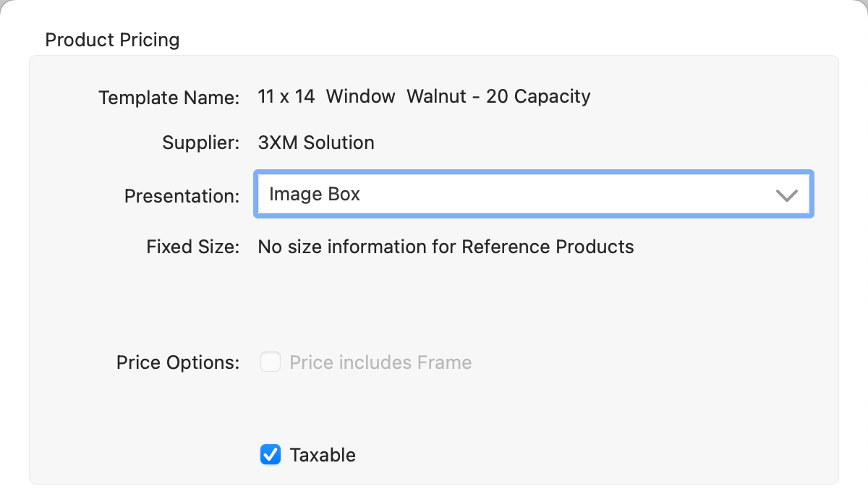868x502 pixels.
Task: Open the Presentation dropdown chevron
Action: pyautogui.click(x=786, y=195)
